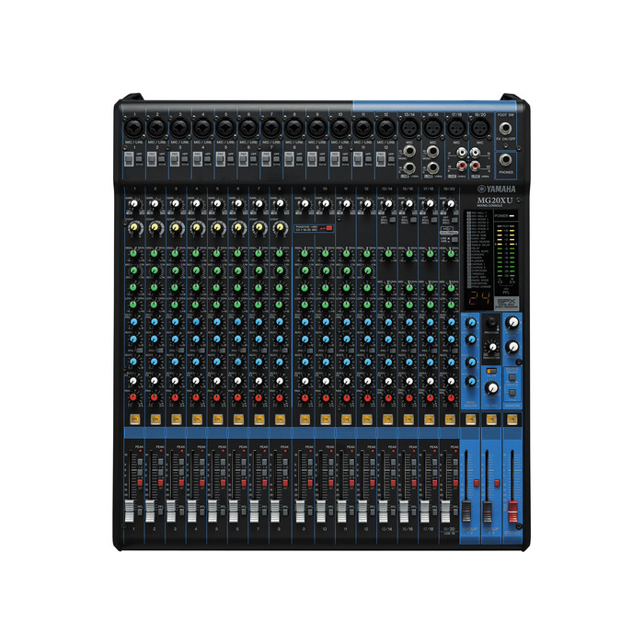Click the AUX1 SEND MASTER knob

click(x=471, y=322)
